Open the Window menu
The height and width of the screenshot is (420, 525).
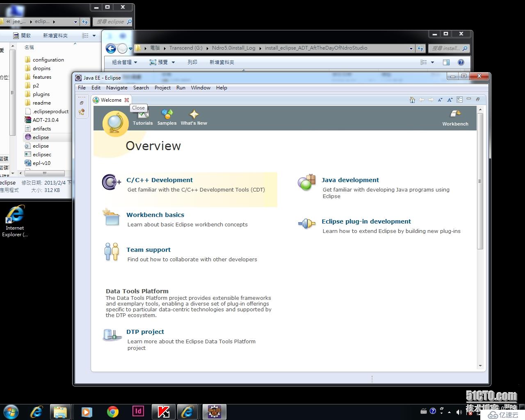tap(201, 87)
